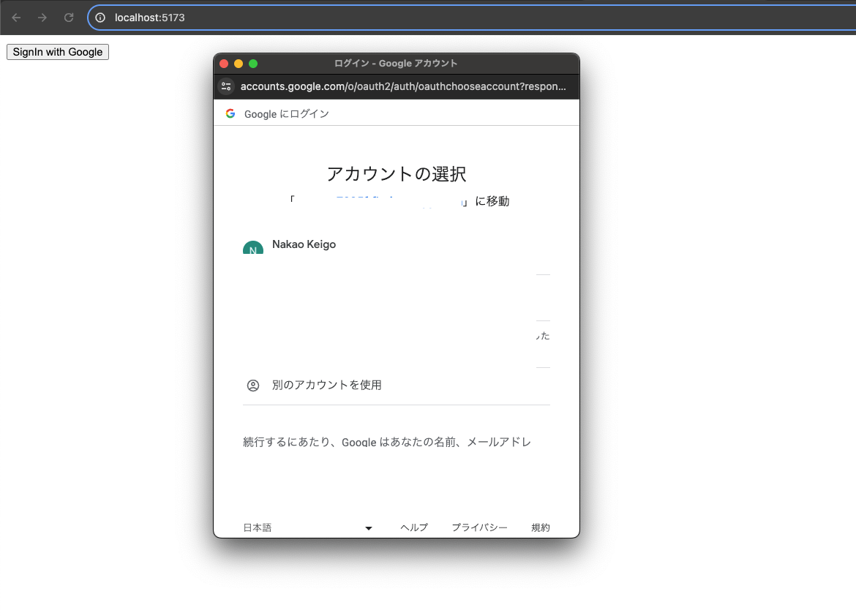
Task: Open site info icon beside localhost:5173
Action: point(100,18)
